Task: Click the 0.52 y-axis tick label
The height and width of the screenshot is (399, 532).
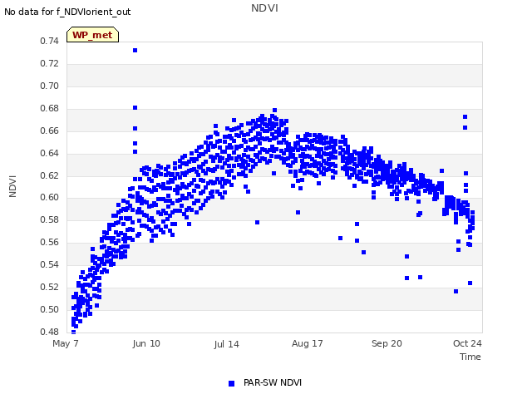Action: (50, 287)
